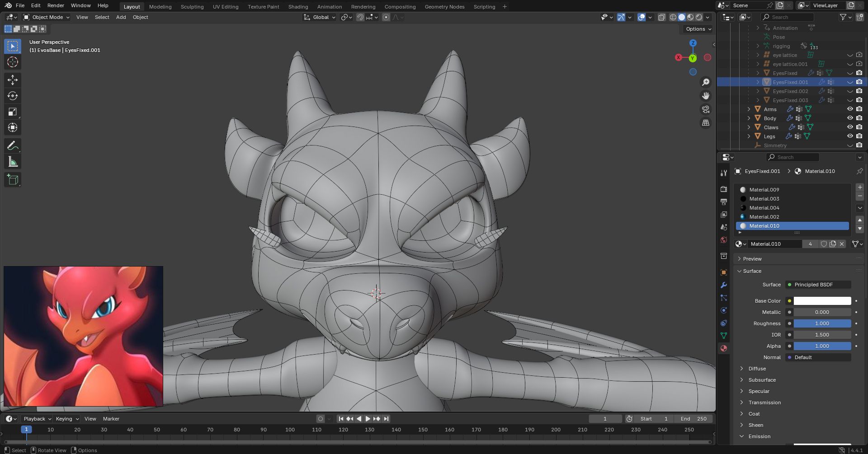The image size is (868, 454).
Task: Play the animation forward
Action: (x=368, y=419)
